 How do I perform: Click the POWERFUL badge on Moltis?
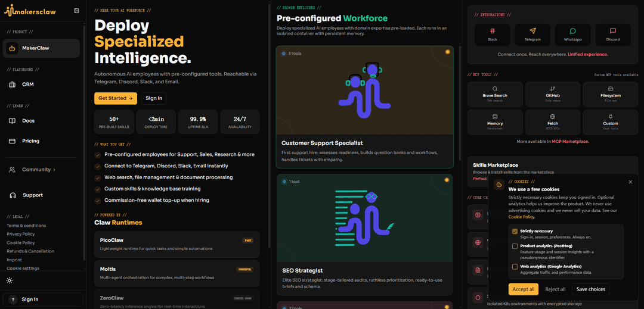coord(244,270)
